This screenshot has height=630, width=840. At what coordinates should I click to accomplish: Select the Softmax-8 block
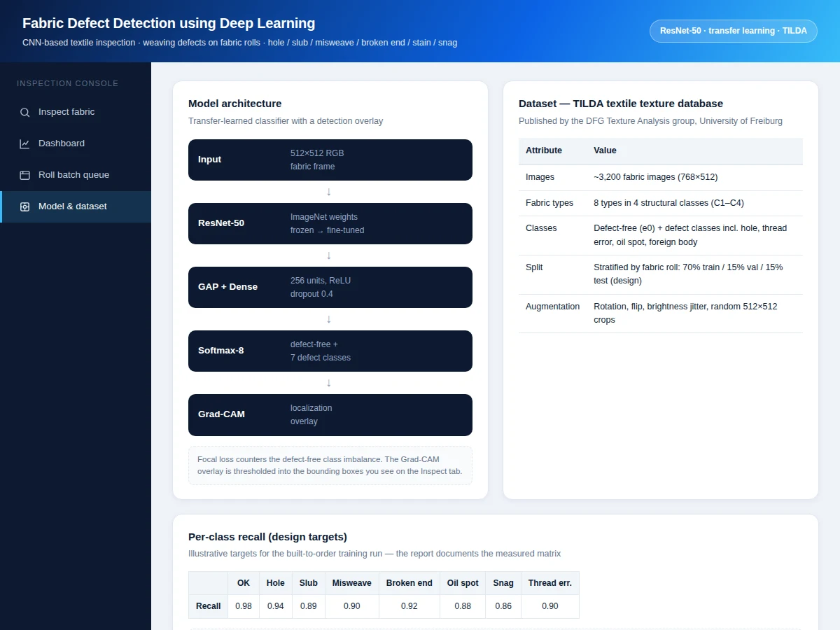(x=330, y=351)
